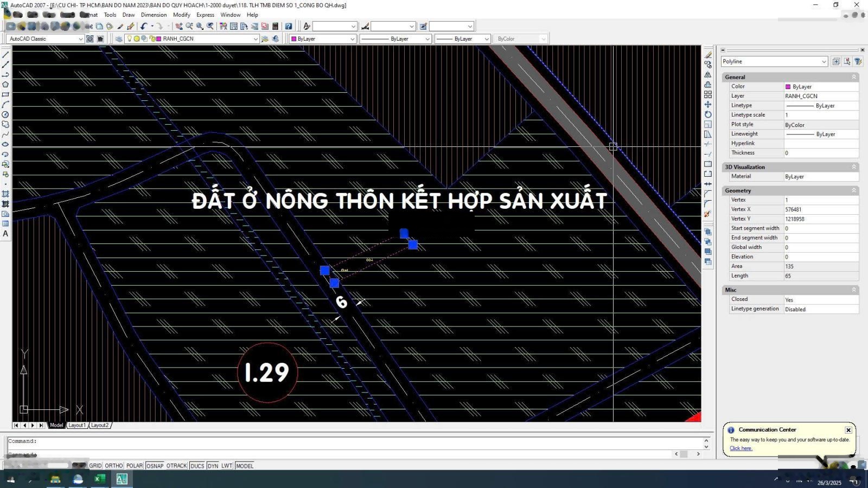
Task: Select the Line draw tool
Action: tap(5, 55)
